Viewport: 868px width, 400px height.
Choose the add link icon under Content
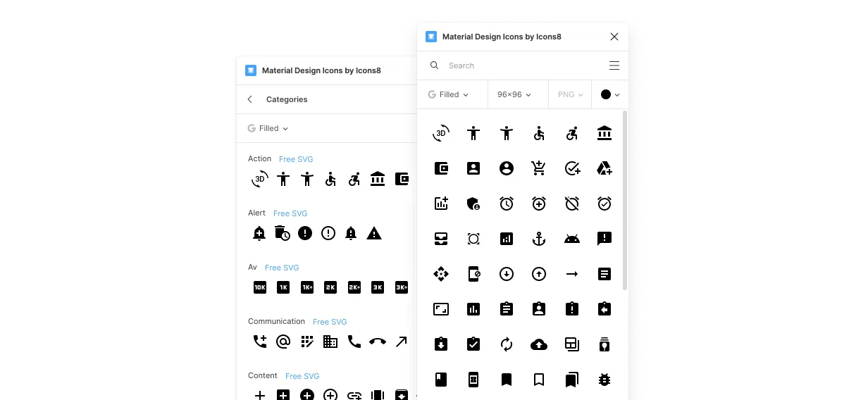point(354,396)
